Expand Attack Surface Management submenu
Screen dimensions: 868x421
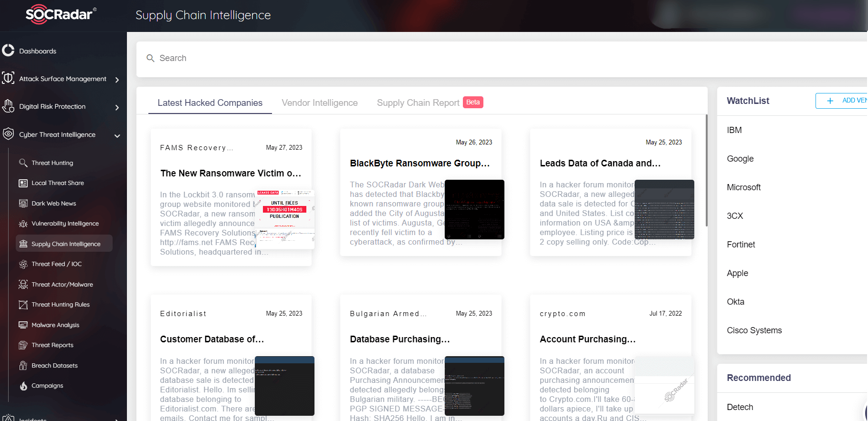117,80
